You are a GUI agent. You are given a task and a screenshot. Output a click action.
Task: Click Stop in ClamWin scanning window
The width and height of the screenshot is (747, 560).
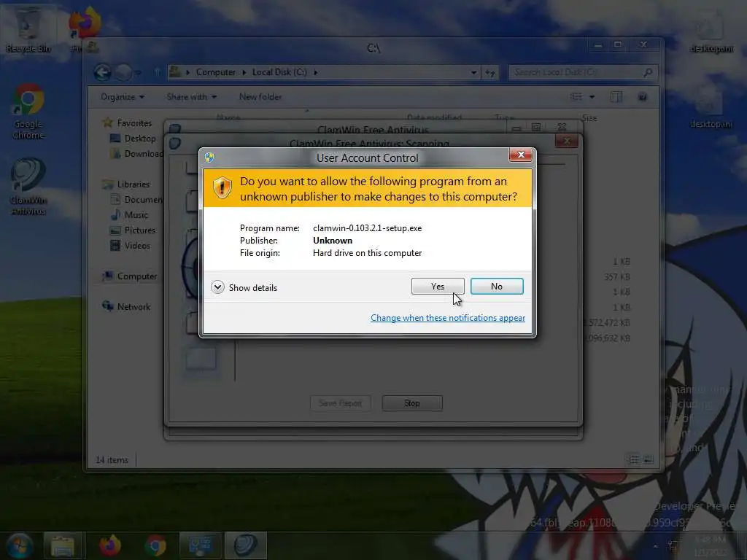pos(412,403)
